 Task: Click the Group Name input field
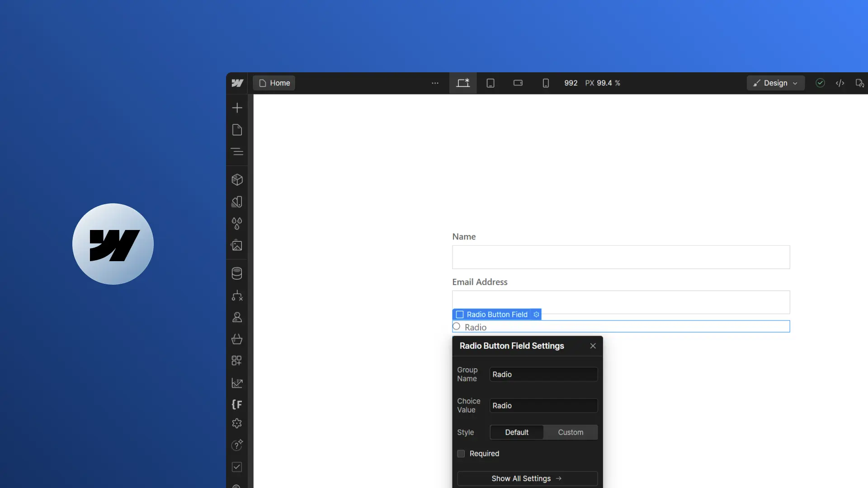pos(544,375)
